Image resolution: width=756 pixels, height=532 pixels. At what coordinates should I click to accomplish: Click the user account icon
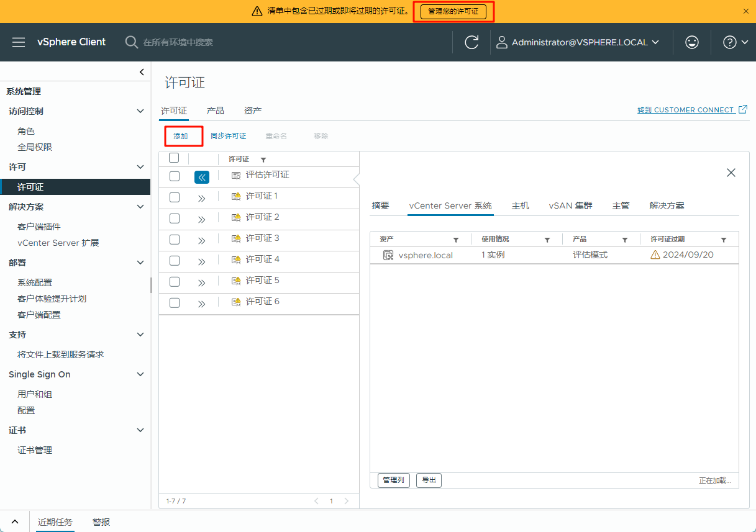click(501, 42)
